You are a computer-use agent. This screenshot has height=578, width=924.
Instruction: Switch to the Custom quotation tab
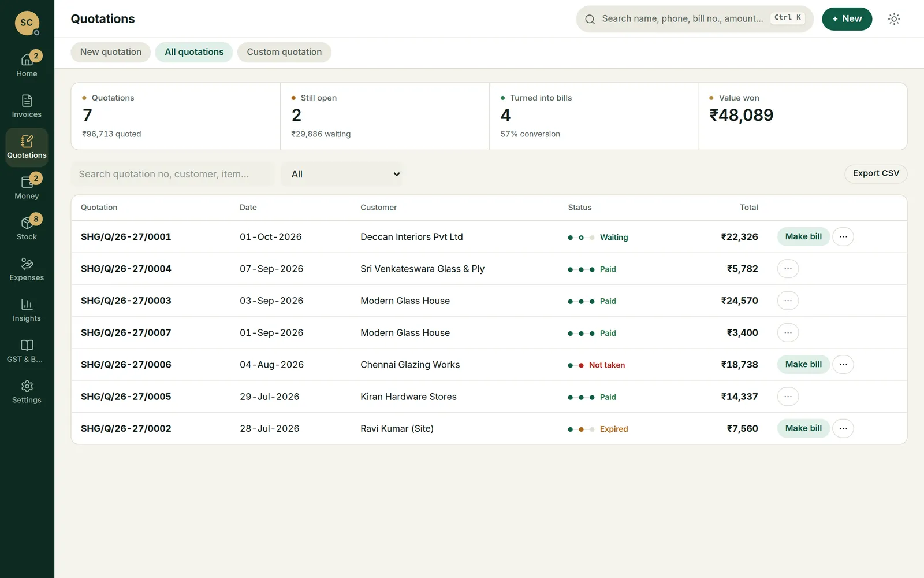(284, 52)
